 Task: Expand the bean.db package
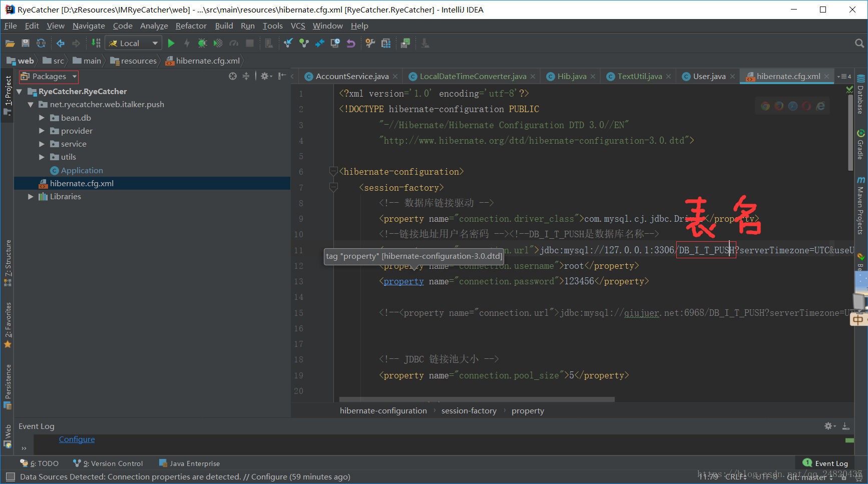coord(42,118)
